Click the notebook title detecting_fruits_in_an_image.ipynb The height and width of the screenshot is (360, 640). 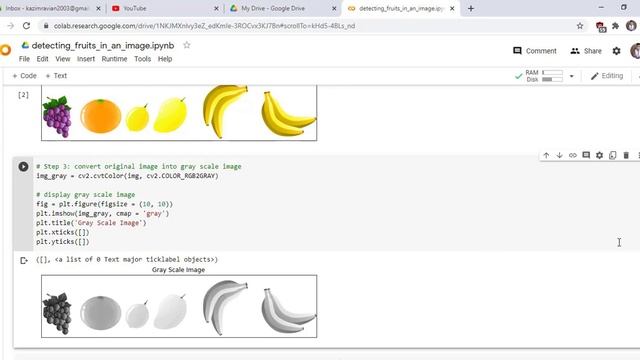click(x=103, y=45)
